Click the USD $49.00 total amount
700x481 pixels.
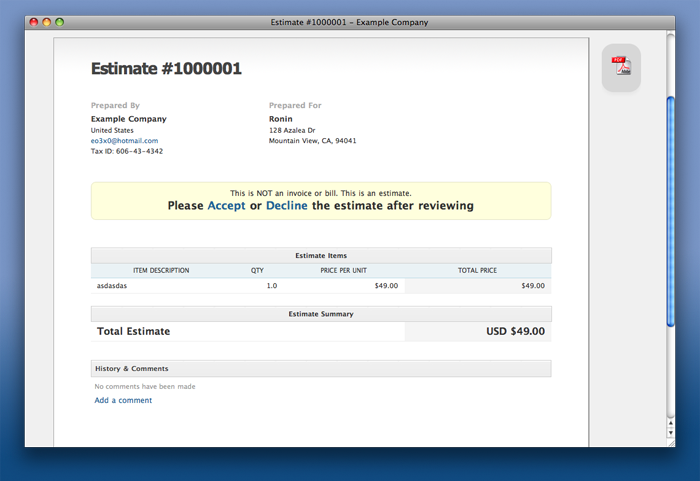click(x=515, y=331)
